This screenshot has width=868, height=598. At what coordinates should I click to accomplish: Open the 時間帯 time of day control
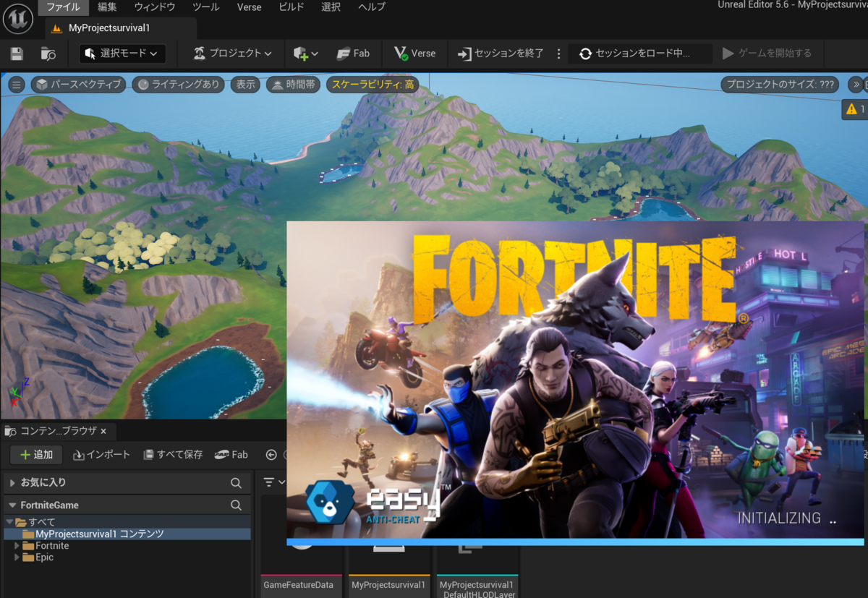point(294,85)
